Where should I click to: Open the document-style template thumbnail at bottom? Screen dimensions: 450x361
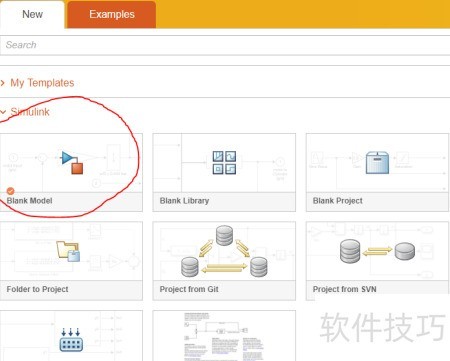click(x=224, y=336)
